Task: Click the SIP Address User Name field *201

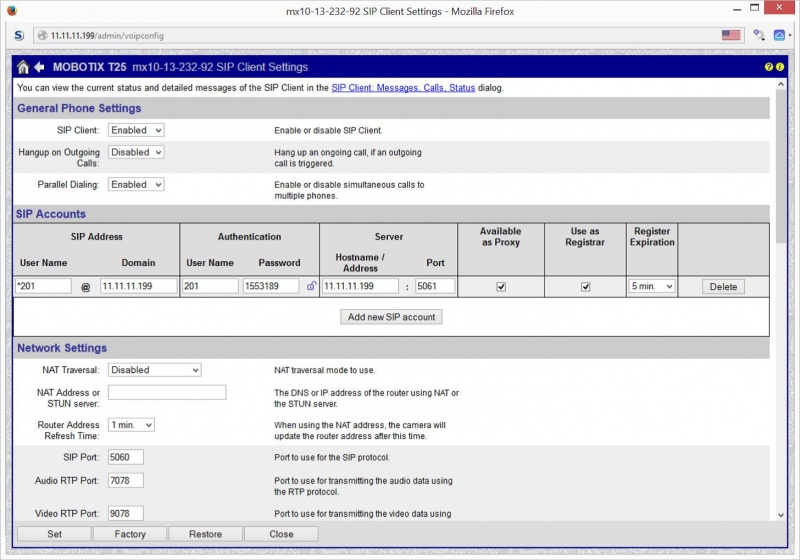Action: click(x=43, y=286)
